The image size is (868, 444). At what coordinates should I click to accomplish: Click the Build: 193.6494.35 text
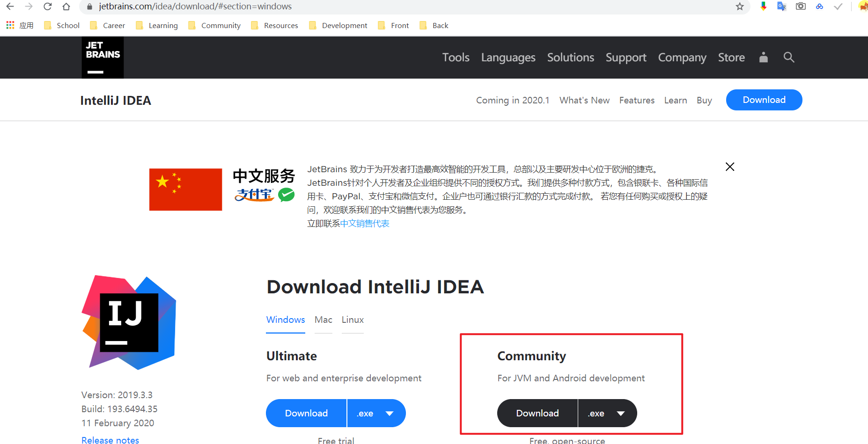pyautogui.click(x=119, y=409)
